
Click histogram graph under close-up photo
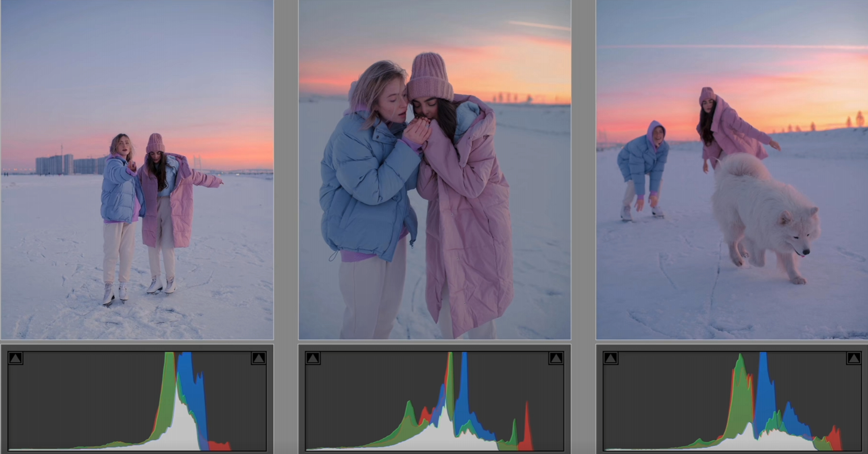435,401
